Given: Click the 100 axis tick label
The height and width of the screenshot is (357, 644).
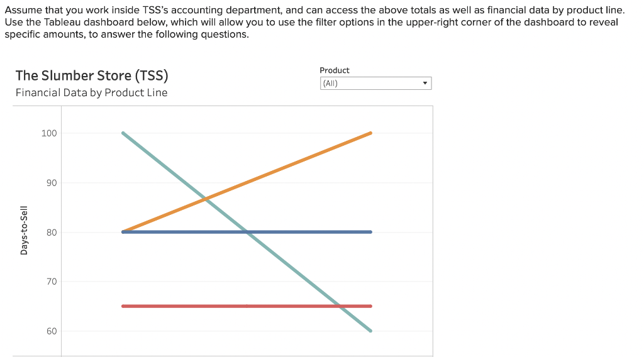Looking at the screenshot, I should (49, 133).
